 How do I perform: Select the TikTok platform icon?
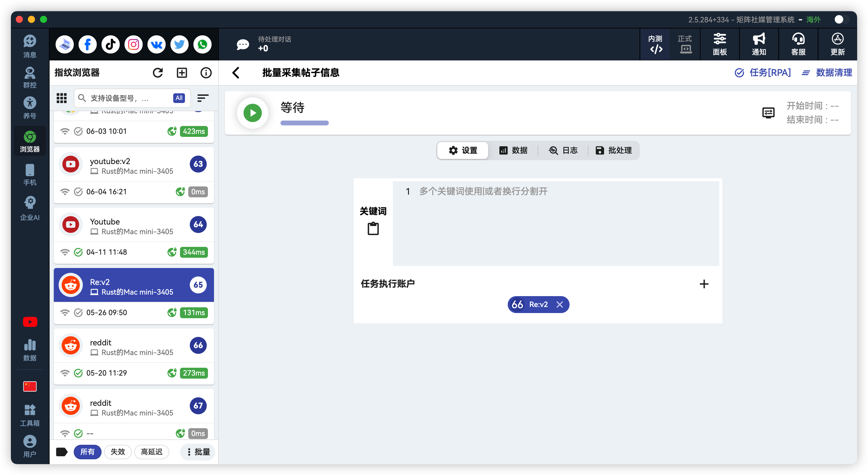pyautogui.click(x=111, y=44)
